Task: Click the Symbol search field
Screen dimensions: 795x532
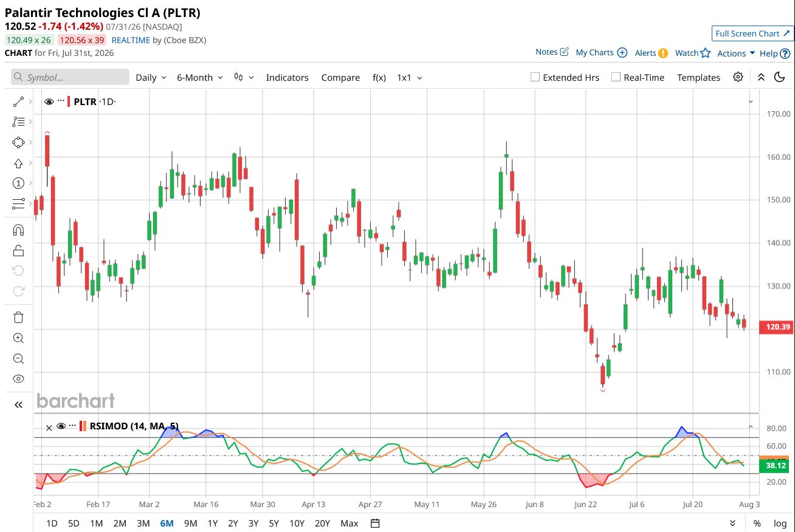Action: (x=70, y=77)
